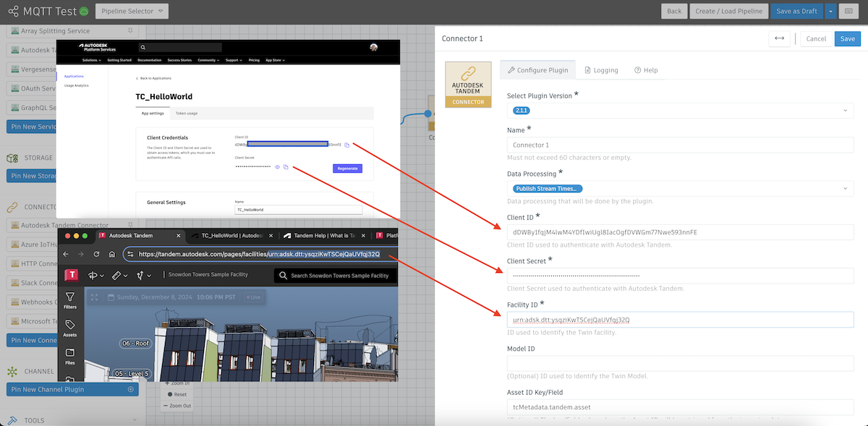Open the measure tool dropdown in Tandem
Image resolution: width=868 pixels, height=426 pixels.
[120, 275]
